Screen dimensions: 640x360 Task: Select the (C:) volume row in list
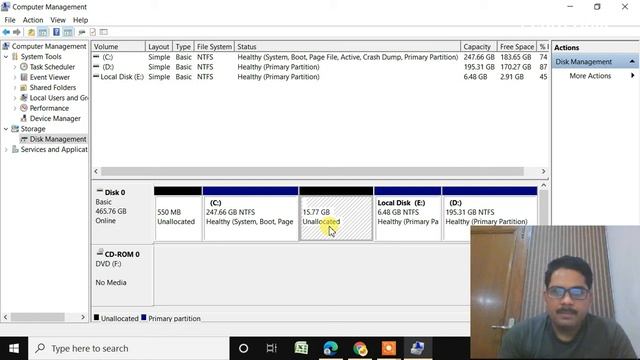click(x=320, y=57)
